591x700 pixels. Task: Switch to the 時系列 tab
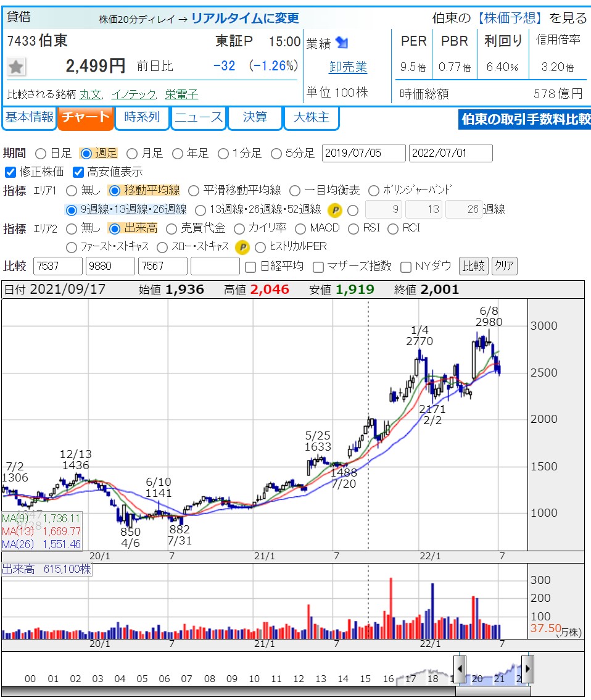point(142,117)
